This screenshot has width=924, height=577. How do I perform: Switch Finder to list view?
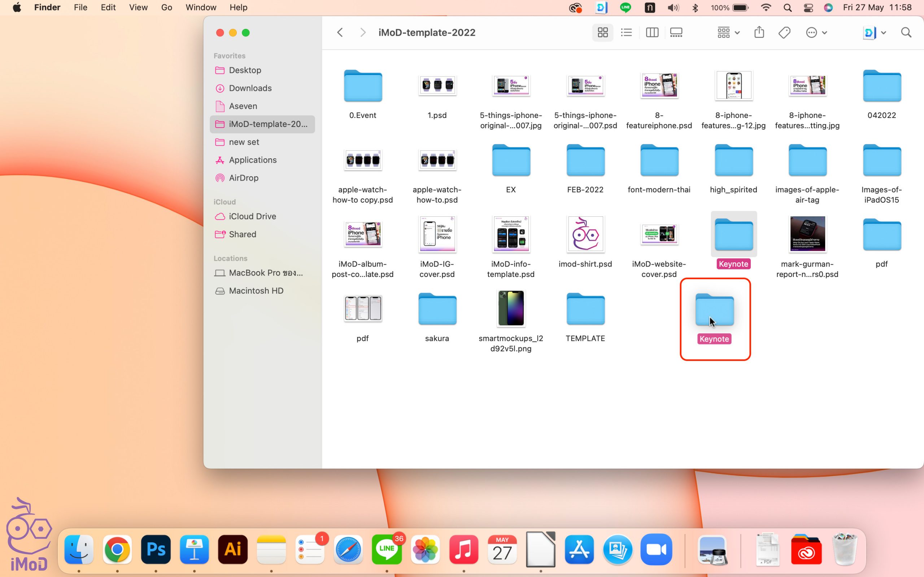click(x=626, y=32)
